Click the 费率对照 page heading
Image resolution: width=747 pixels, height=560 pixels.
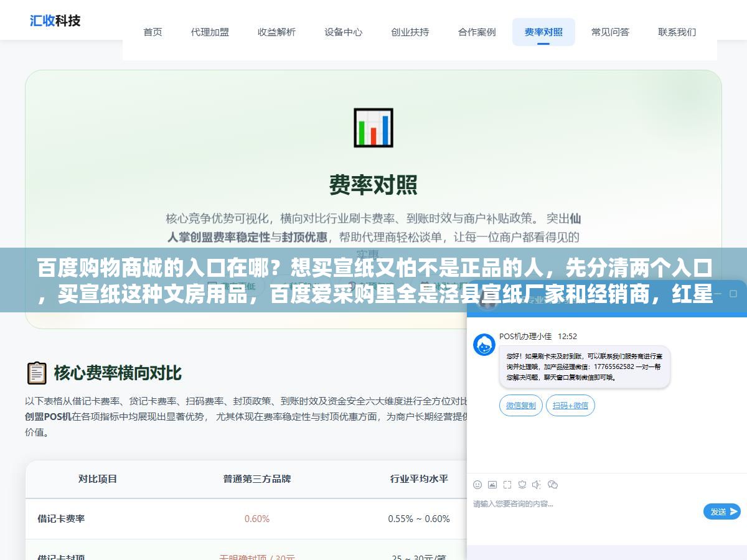374,185
